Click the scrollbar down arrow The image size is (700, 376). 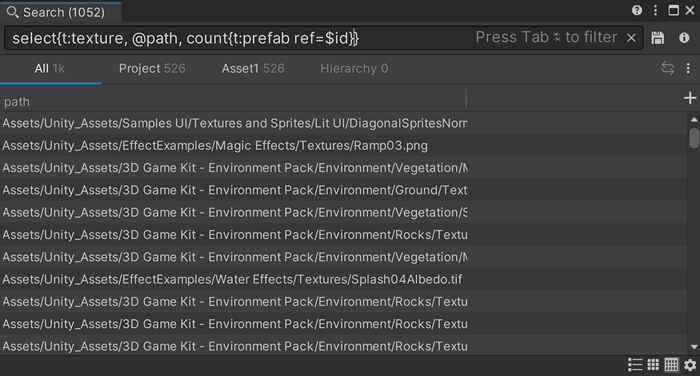[694, 347]
